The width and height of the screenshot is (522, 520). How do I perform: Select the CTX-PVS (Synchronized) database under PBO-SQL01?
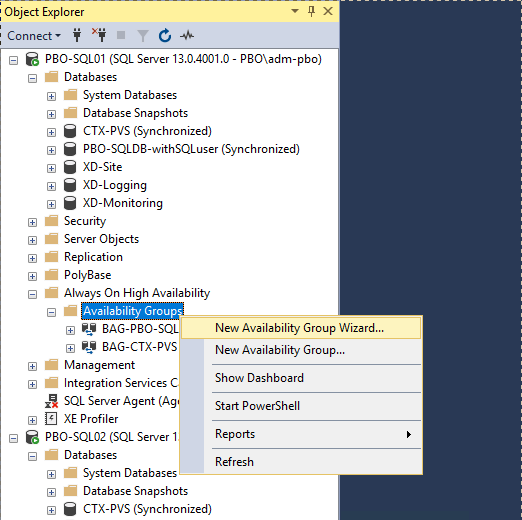(x=147, y=131)
